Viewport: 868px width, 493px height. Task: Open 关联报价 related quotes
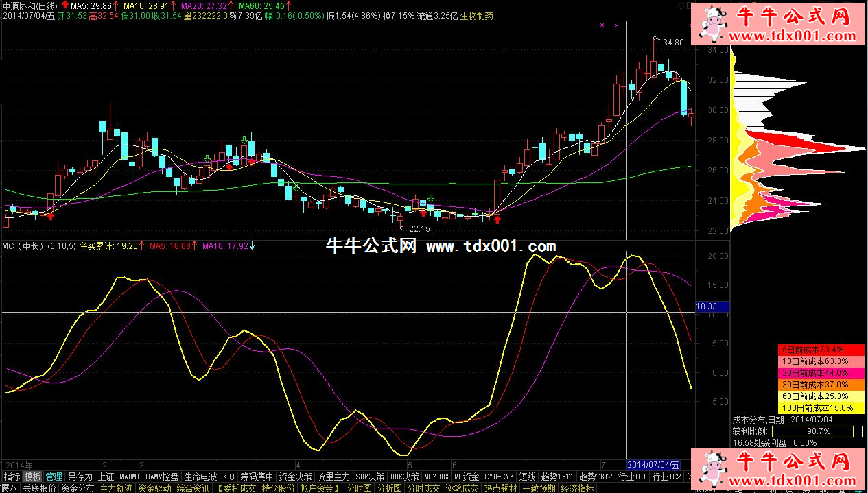[x=39, y=488]
